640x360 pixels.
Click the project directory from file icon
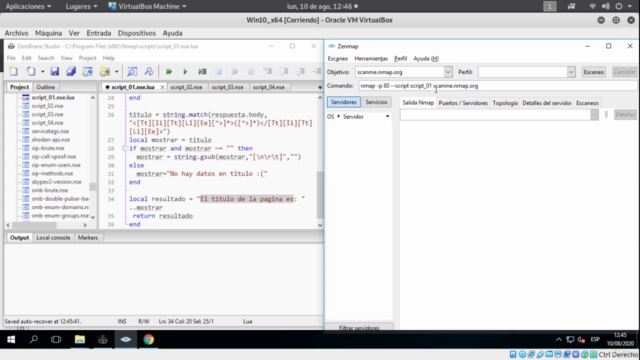click(87, 72)
